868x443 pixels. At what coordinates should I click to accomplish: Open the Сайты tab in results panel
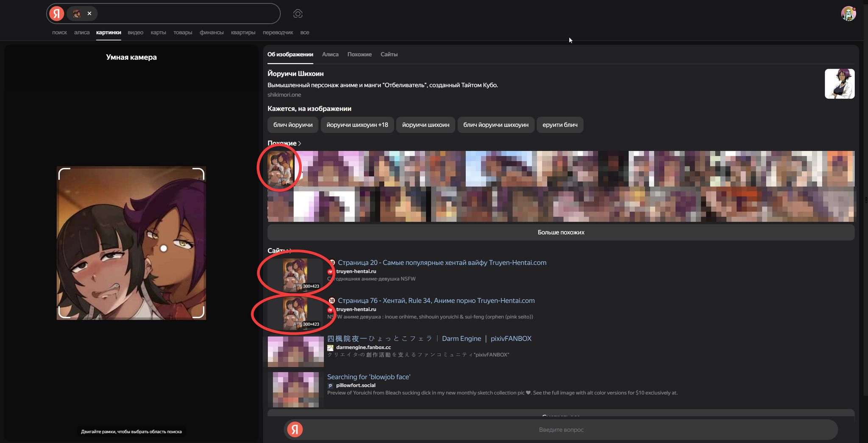coord(389,54)
